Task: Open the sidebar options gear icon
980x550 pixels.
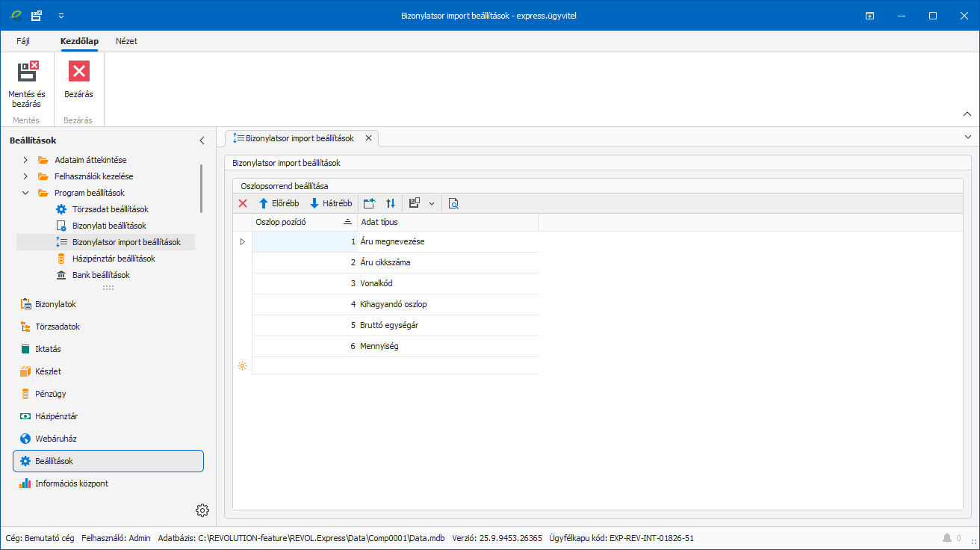Action: coord(202,510)
